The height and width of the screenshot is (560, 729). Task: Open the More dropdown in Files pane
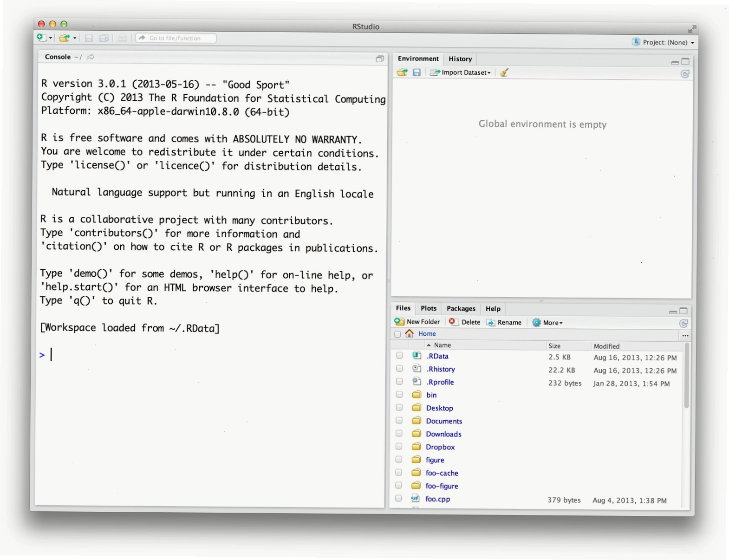pos(547,323)
